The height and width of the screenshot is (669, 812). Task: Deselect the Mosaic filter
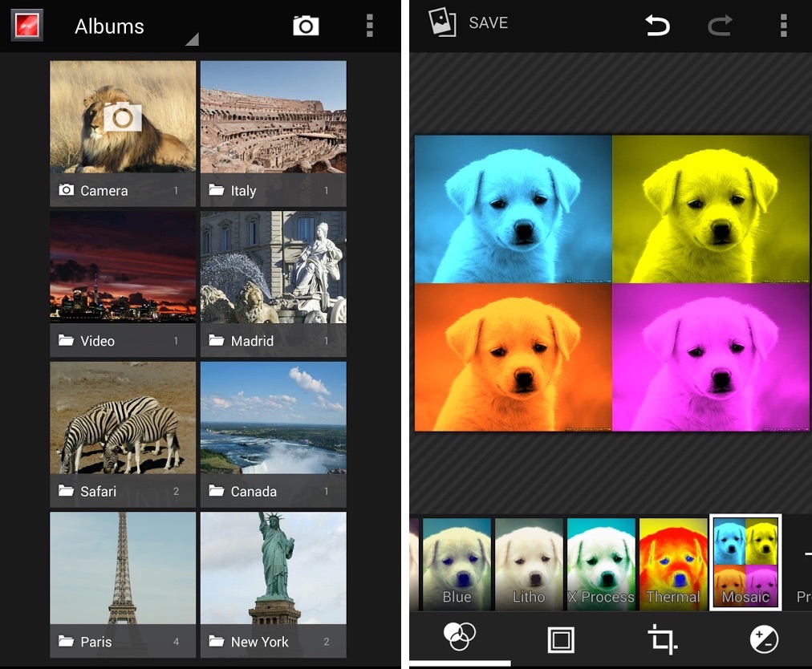pos(745,562)
